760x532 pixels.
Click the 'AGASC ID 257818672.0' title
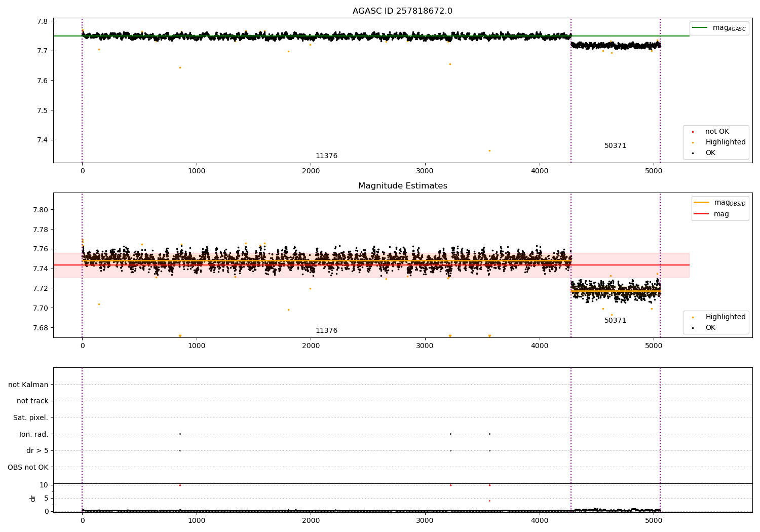[x=402, y=11]
